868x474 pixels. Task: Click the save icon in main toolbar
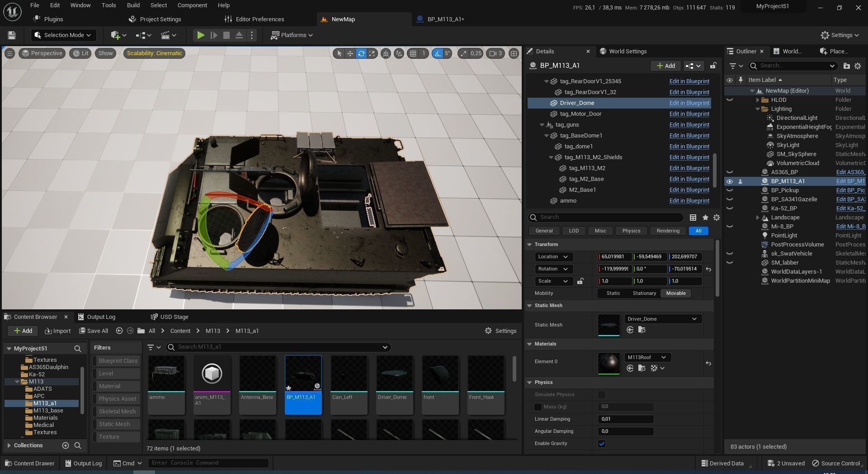coord(12,35)
